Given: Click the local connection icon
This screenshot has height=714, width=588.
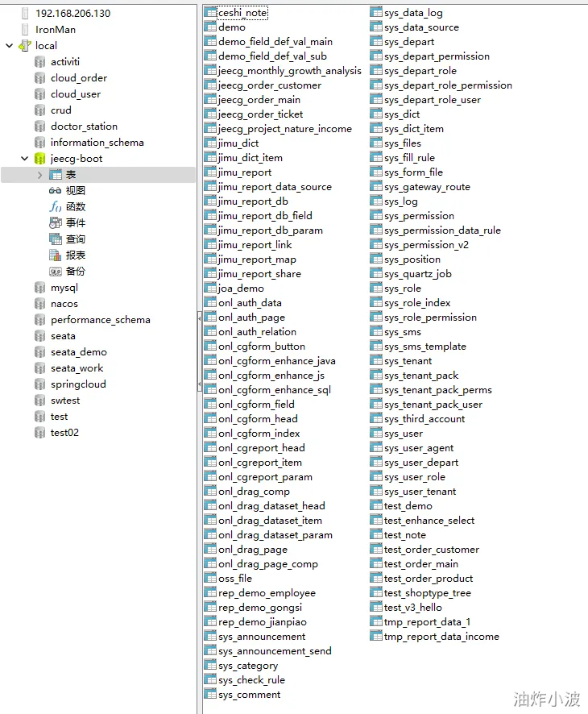Looking at the screenshot, I should coord(25,46).
